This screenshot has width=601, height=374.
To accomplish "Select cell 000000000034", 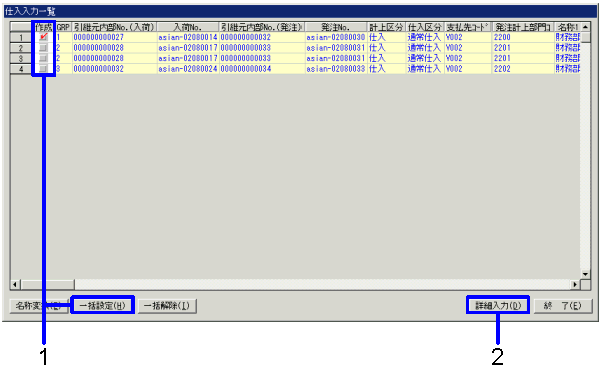I will (x=262, y=69).
